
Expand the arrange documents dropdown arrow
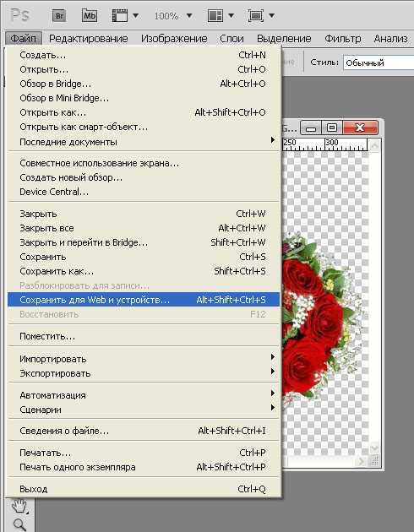tap(232, 15)
